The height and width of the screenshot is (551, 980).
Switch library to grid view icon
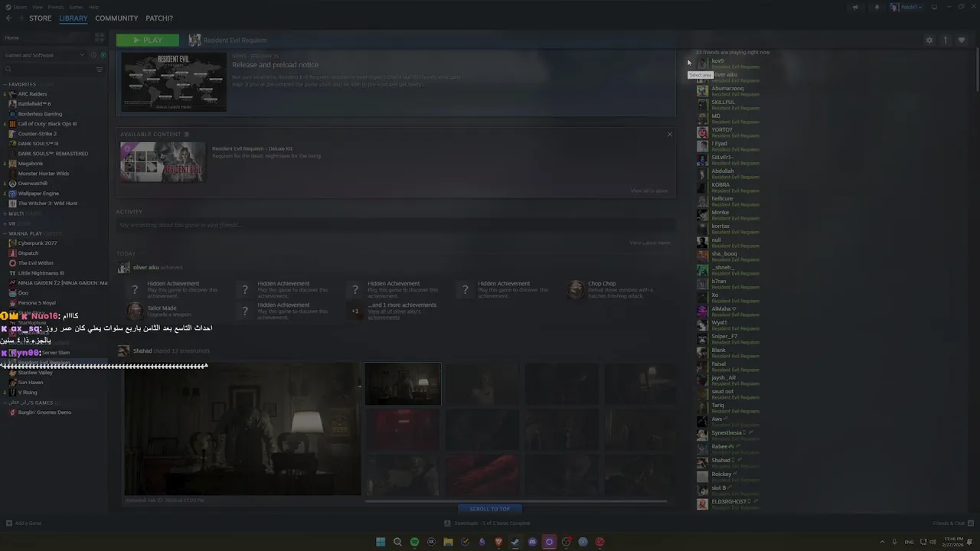tap(100, 37)
